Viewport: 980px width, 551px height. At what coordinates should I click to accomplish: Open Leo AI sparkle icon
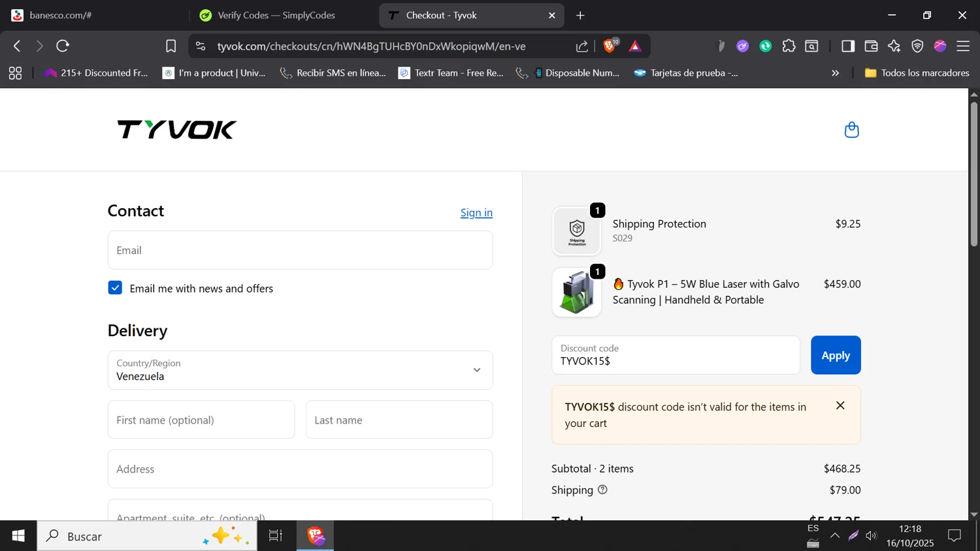(x=894, y=46)
